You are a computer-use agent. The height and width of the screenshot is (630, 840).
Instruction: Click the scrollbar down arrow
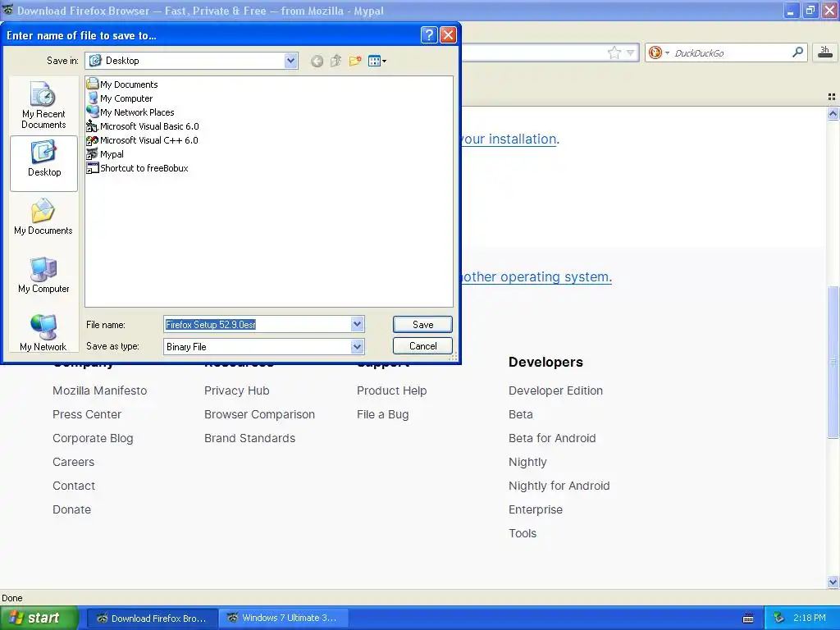click(x=833, y=582)
